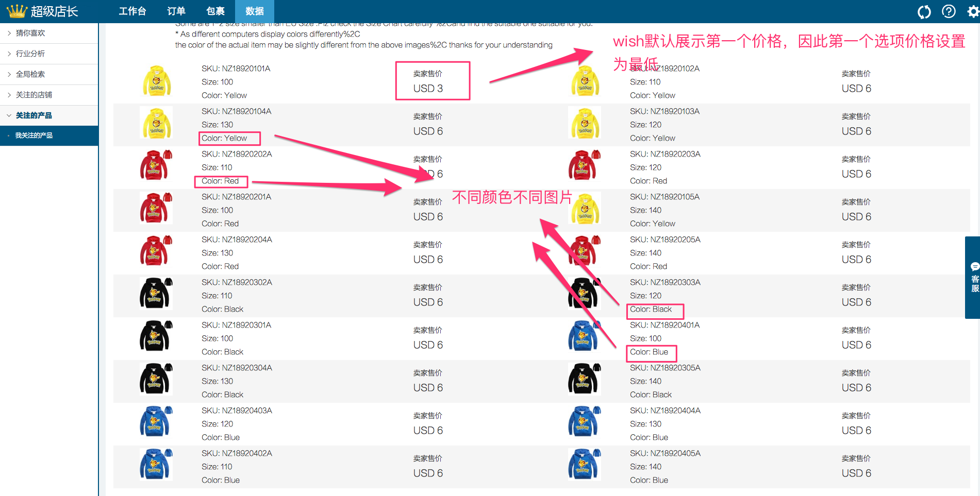Viewport: 980px width, 496px height.
Task: Click SKU: NZ18920101A text
Action: click(x=236, y=69)
